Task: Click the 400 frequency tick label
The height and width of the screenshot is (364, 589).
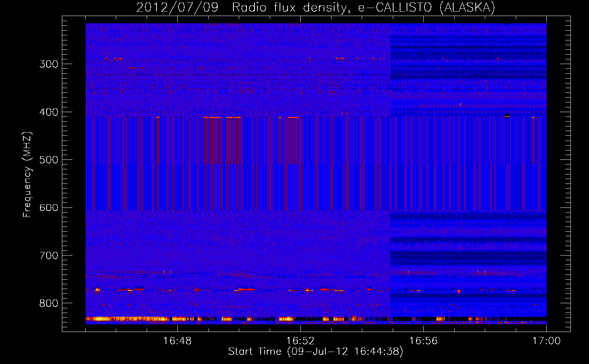Action: click(x=49, y=112)
